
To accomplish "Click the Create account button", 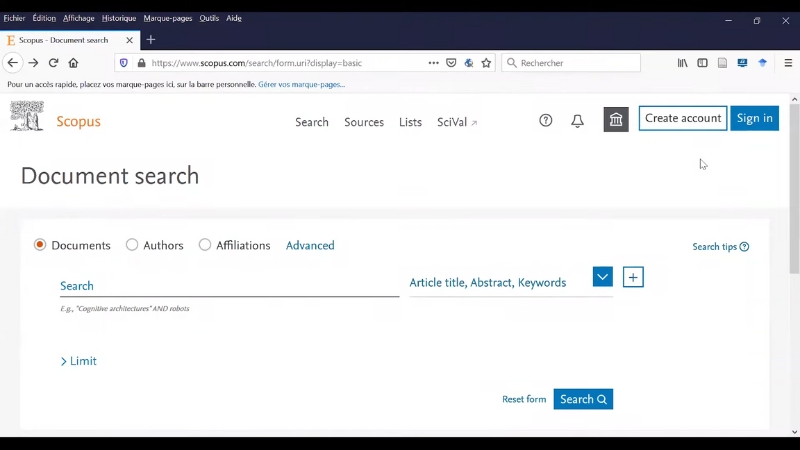I will pyautogui.click(x=683, y=118).
